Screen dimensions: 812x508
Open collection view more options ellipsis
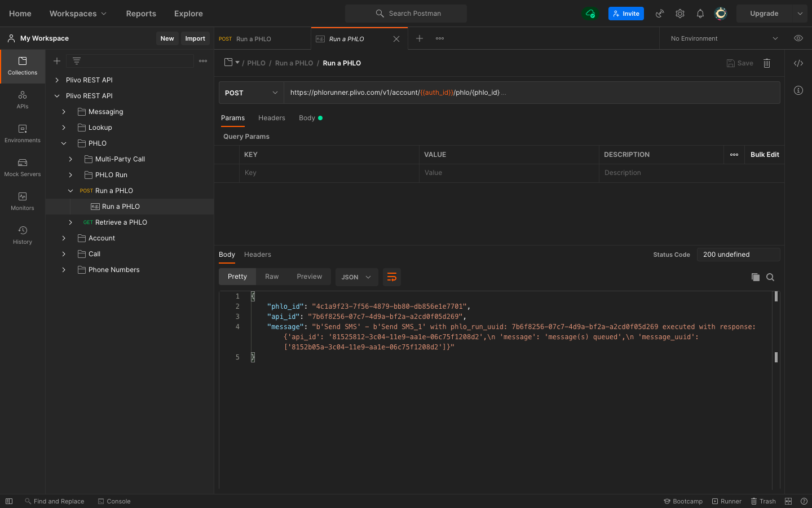point(203,61)
